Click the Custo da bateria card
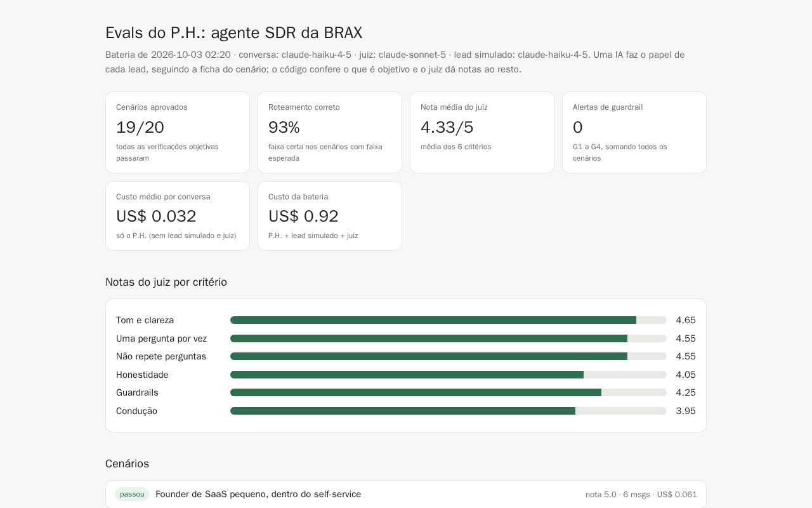The image size is (812, 508). click(330, 216)
